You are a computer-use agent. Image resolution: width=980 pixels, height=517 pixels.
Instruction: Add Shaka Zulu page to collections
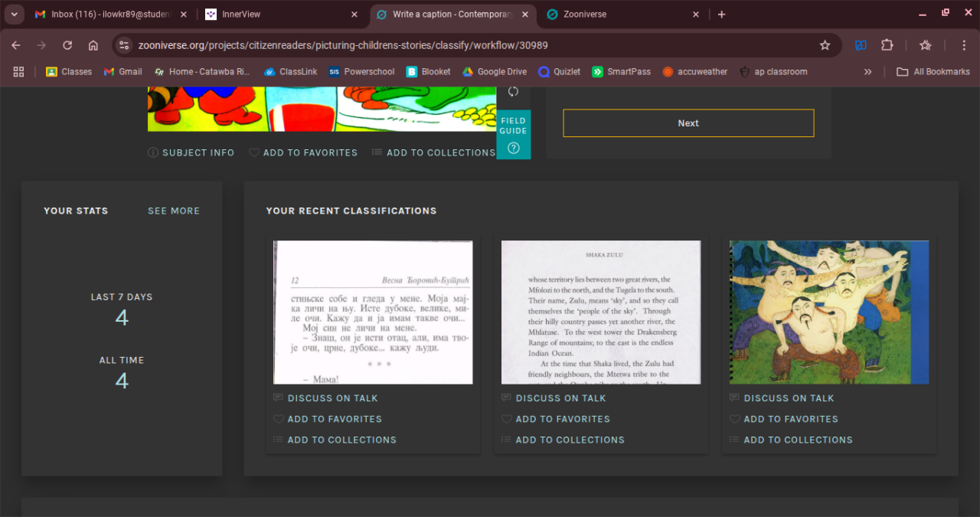coord(563,440)
